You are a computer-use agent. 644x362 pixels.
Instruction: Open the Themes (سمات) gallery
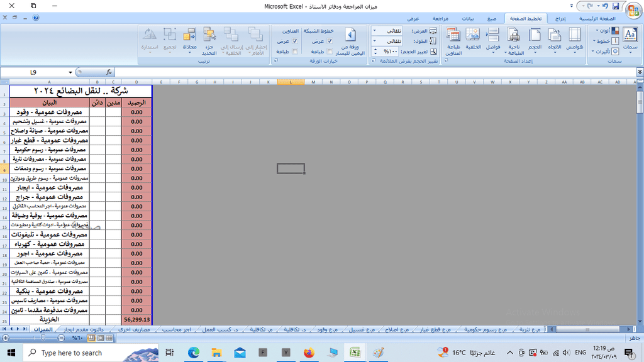pyautogui.click(x=630, y=39)
